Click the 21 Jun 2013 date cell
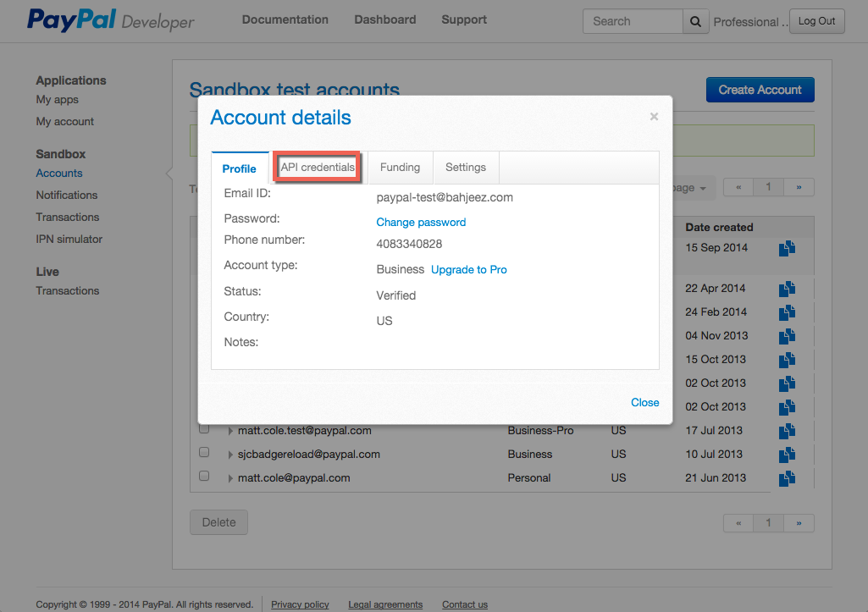Screen dimensions: 868x612 coord(716,478)
